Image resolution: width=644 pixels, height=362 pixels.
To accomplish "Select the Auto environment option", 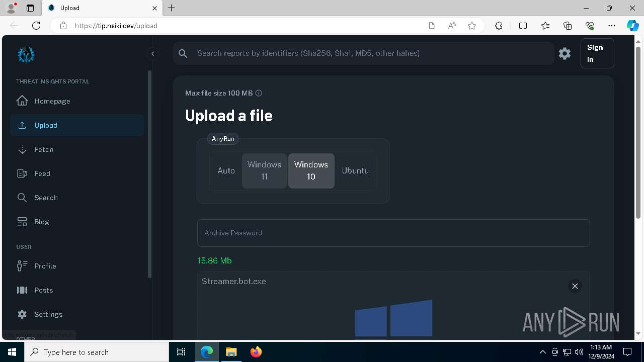I will tap(226, 171).
